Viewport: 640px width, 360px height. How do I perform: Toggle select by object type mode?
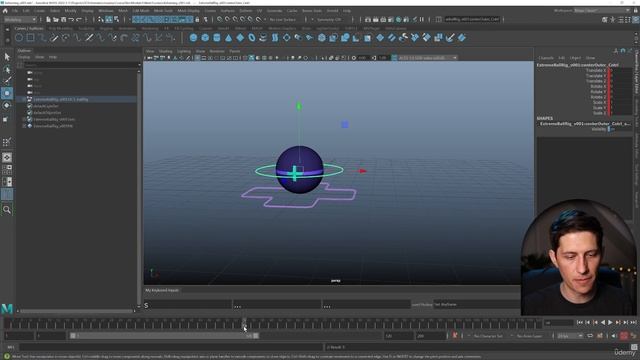(109, 19)
